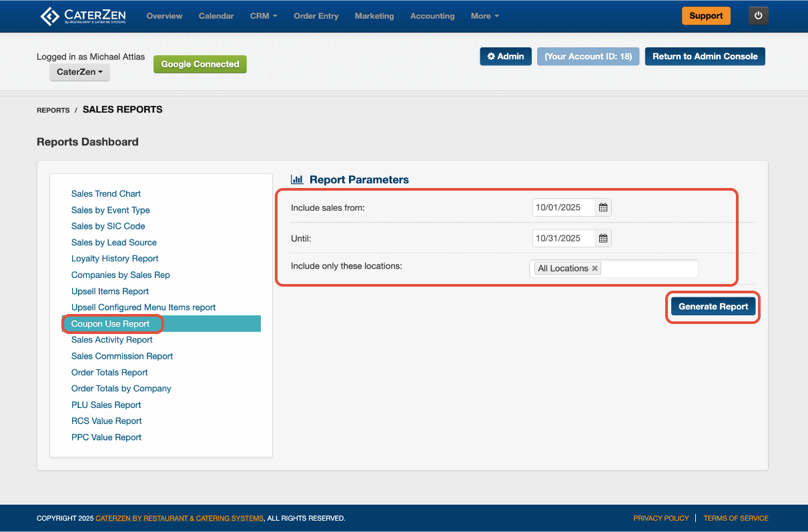Screen dimensions: 808x532
Task: Open Sales Activity Report
Action: point(112,340)
